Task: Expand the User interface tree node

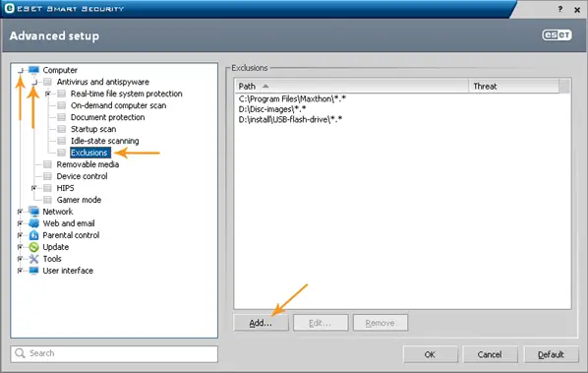Action: pyautogui.click(x=21, y=271)
